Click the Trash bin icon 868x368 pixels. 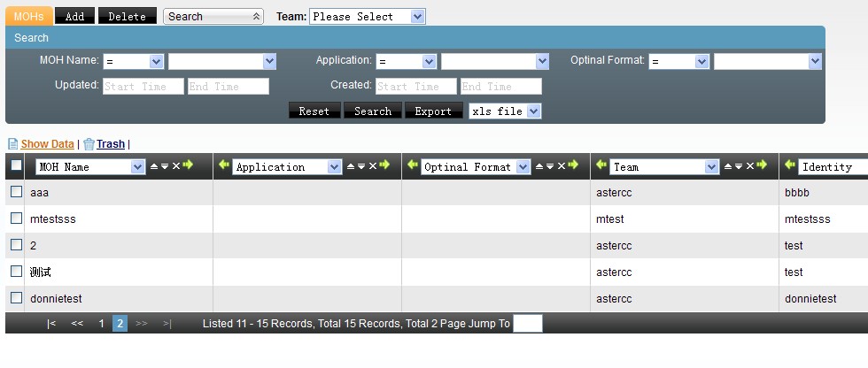89,144
